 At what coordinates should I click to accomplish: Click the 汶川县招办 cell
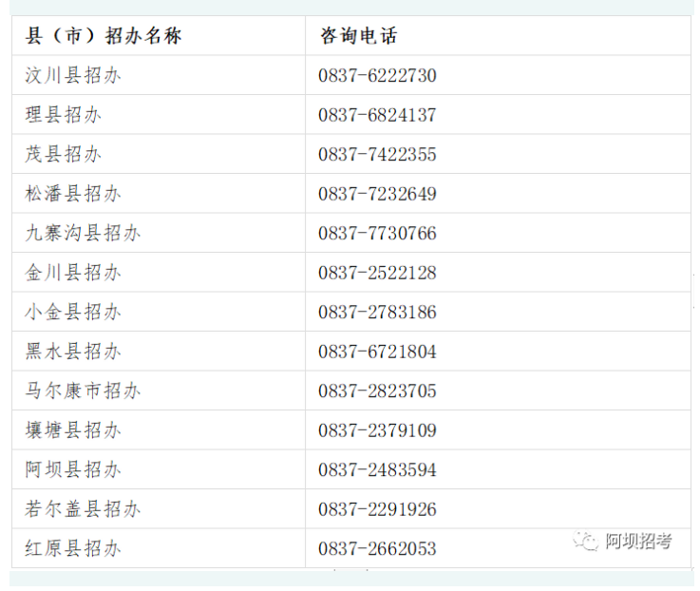coord(73,76)
